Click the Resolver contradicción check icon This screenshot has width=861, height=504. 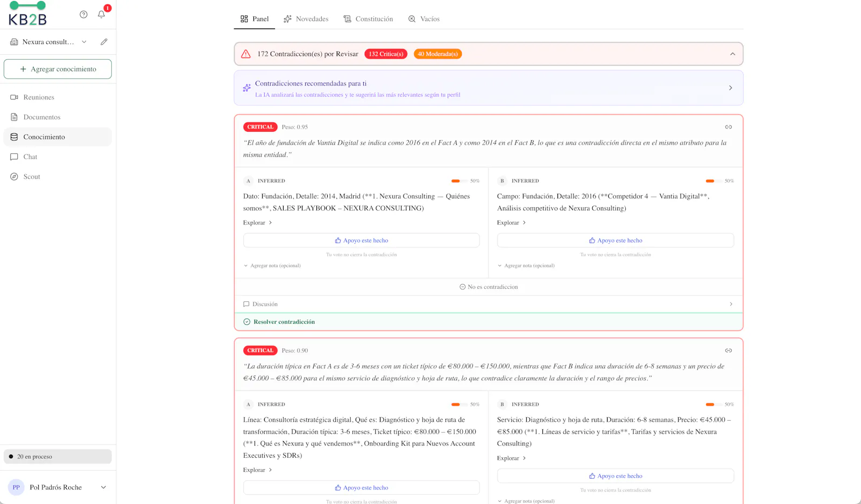(x=247, y=322)
